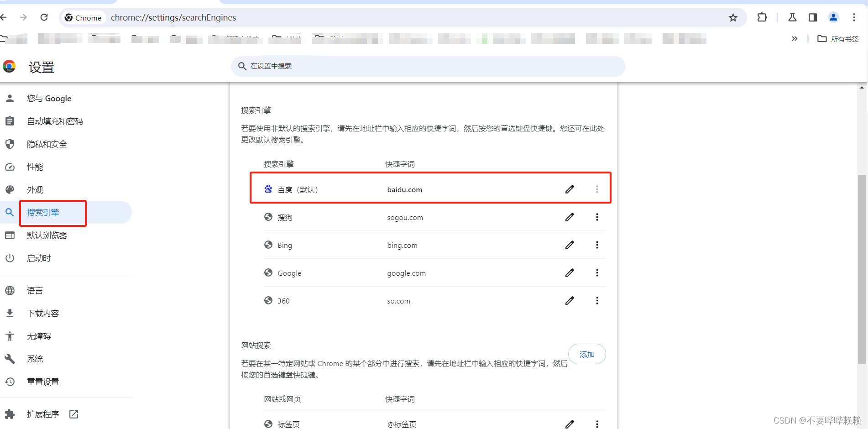The width and height of the screenshot is (868, 429).
Task: Click the 360 engine name
Action: tap(283, 301)
